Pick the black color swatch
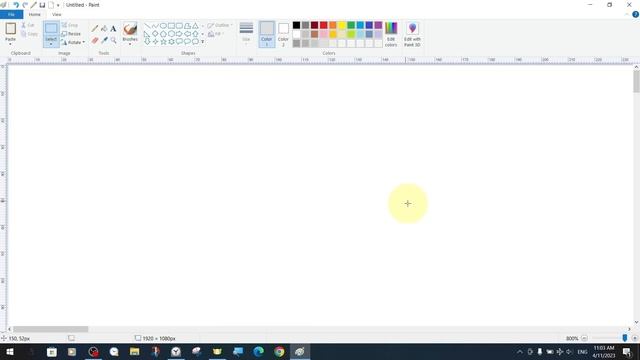This screenshot has height=360, width=640. [x=296, y=25]
